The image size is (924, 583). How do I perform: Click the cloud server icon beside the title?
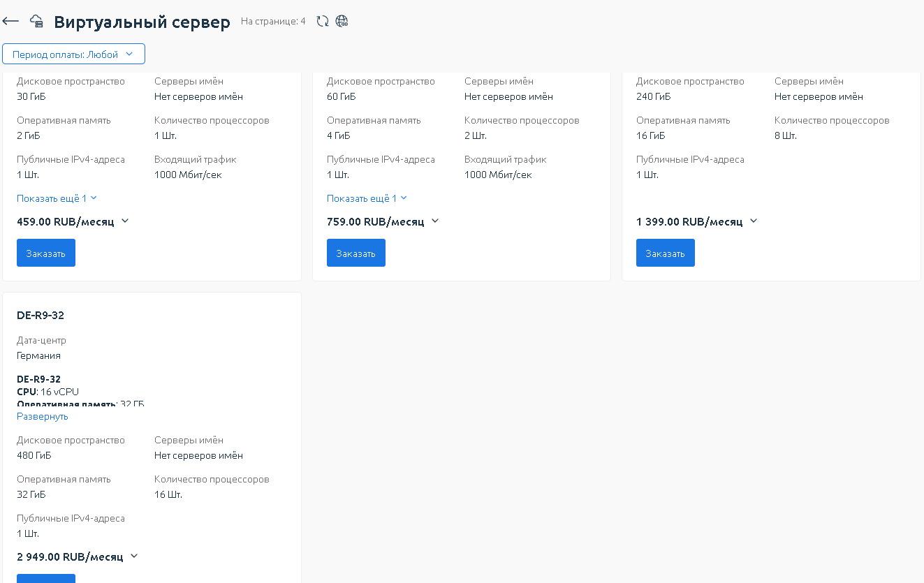36,21
